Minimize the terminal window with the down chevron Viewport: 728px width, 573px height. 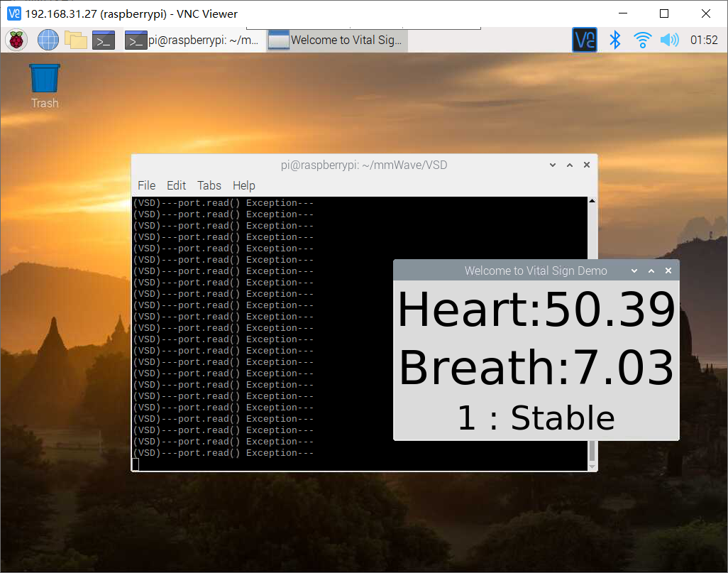pos(553,165)
